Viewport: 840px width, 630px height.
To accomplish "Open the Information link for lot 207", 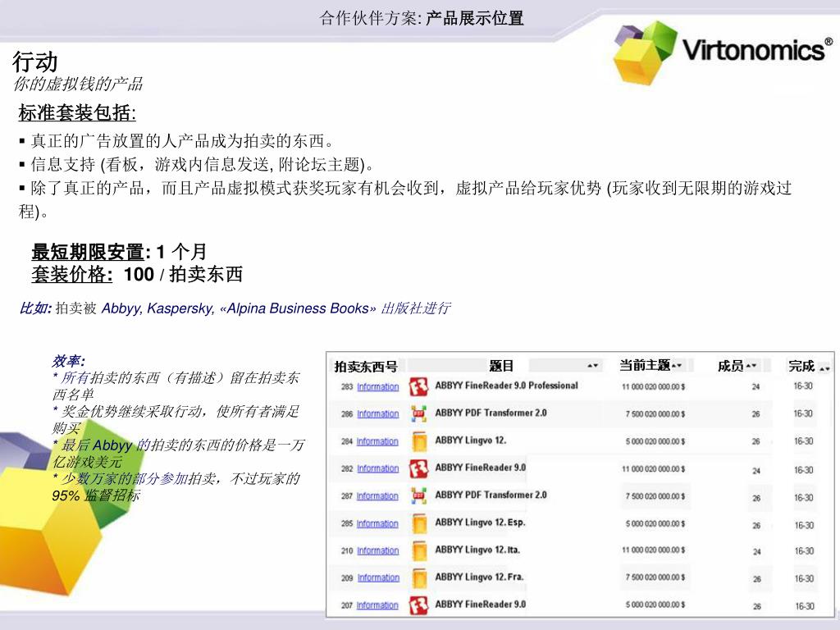I will click(377, 605).
